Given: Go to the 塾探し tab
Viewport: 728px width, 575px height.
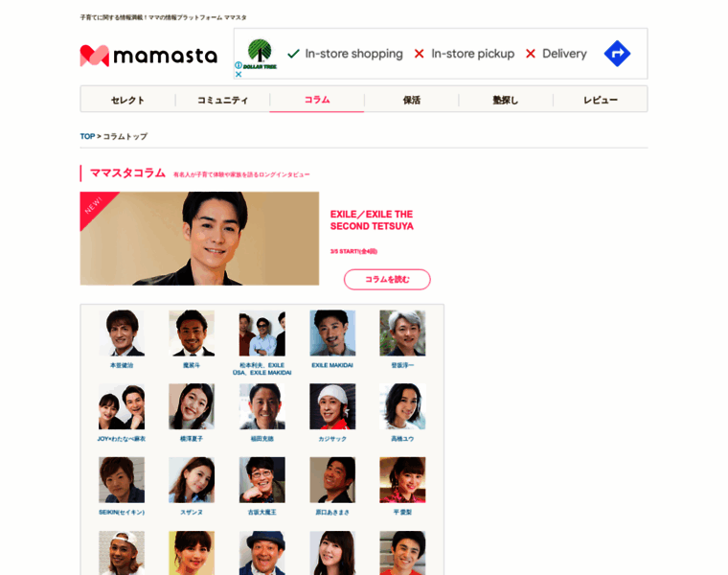Looking at the screenshot, I should [506, 100].
